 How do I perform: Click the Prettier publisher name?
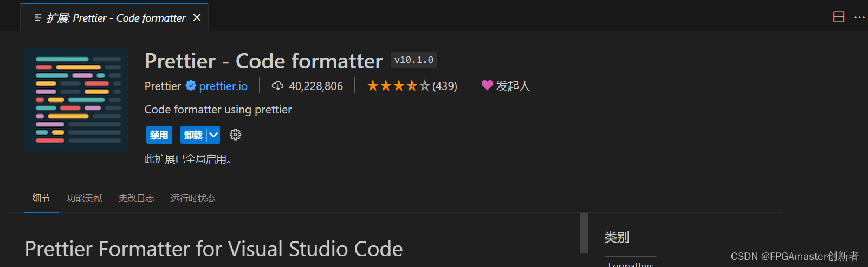tap(163, 86)
